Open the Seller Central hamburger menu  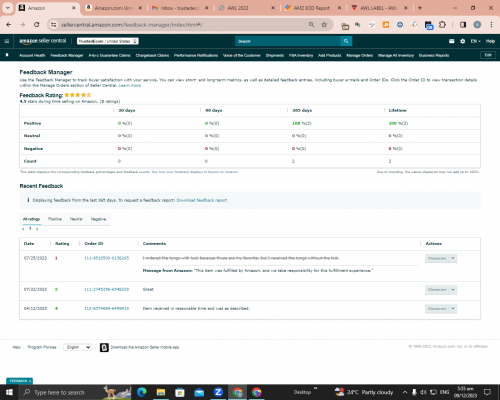[x=7, y=41]
